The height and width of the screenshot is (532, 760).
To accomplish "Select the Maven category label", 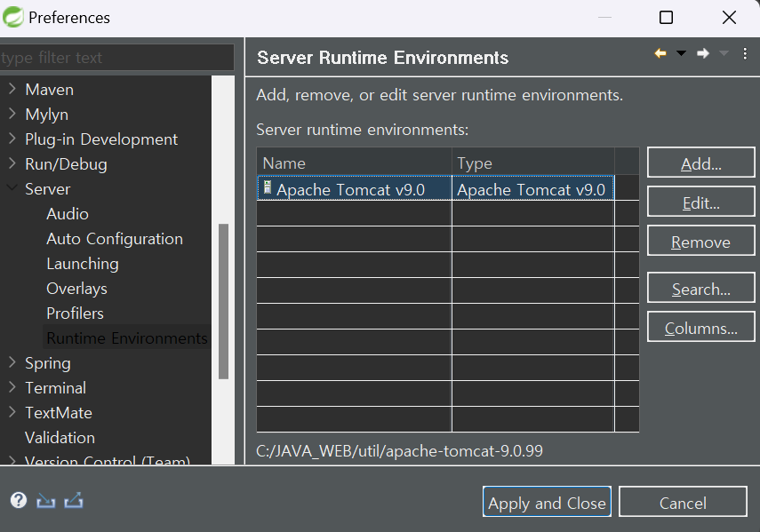I will [x=50, y=90].
